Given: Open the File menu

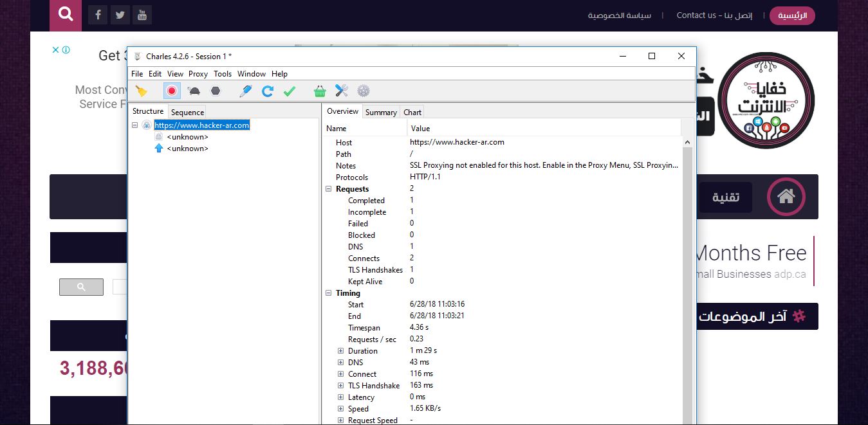Looking at the screenshot, I should pyautogui.click(x=137, y=74).
